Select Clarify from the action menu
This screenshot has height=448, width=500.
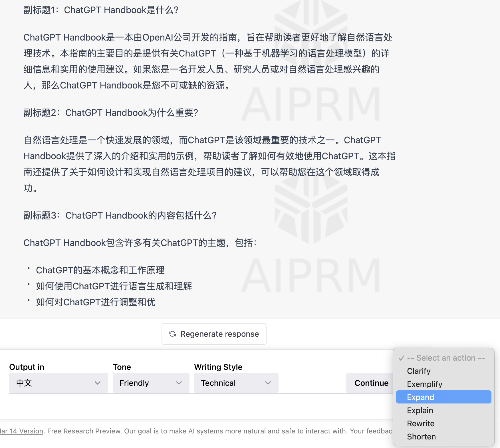[x=444, y=371]
